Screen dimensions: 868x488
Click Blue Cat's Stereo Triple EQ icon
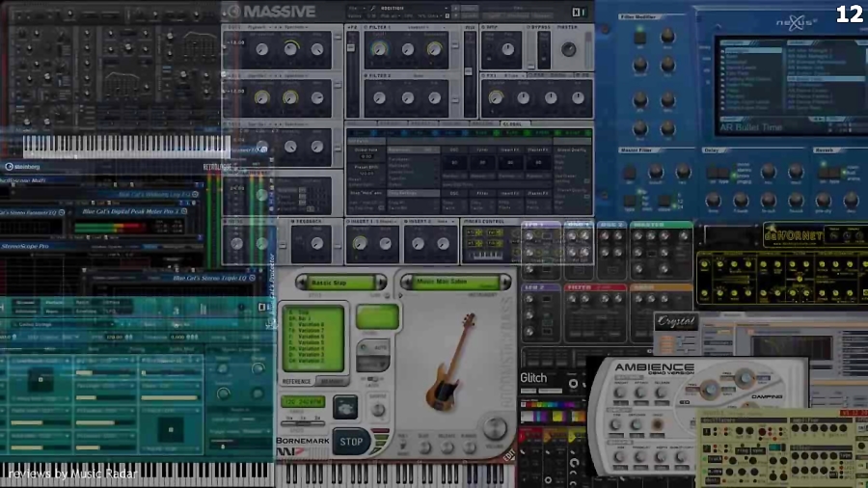[x=252, y=278]
